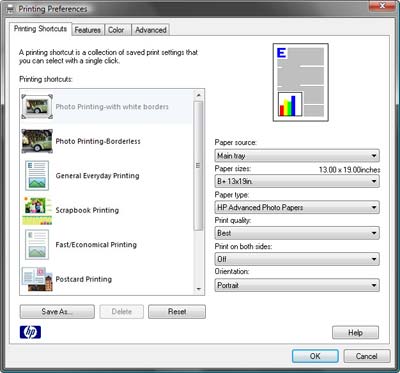This screenshot has height=373, width=400.
Task: Choose the Fast/Economical Printing icon
Action: click(x=37, y=245)
